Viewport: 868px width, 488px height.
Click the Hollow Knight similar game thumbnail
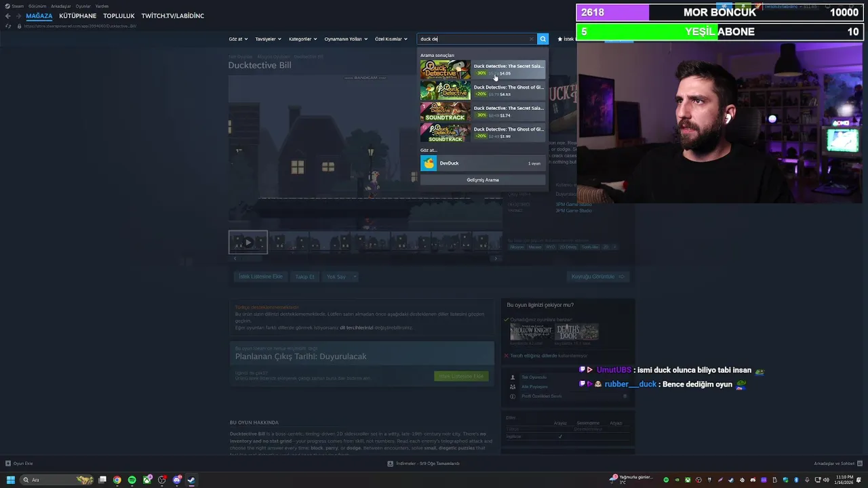click(x=531, y=331)
